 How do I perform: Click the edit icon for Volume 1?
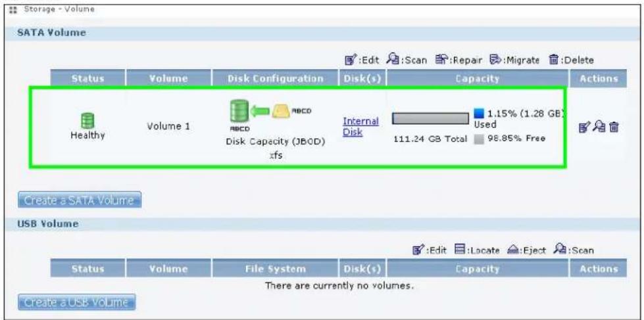[583, 127]
